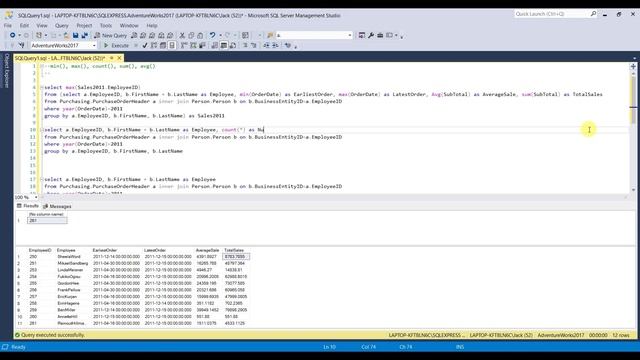Click the find text input box in toolbar

coord(311,36)
